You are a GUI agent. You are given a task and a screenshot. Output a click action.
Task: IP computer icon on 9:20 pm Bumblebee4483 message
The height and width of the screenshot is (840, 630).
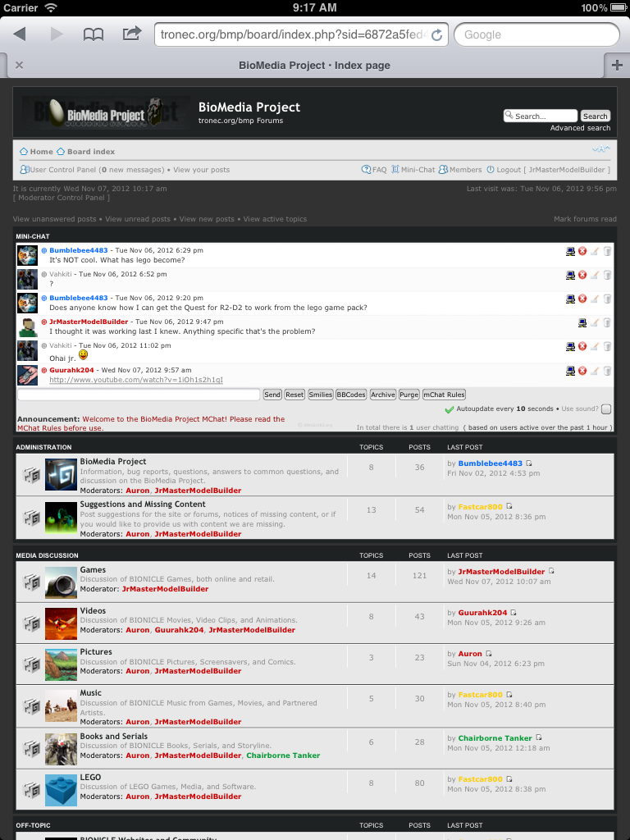(571, 299)
